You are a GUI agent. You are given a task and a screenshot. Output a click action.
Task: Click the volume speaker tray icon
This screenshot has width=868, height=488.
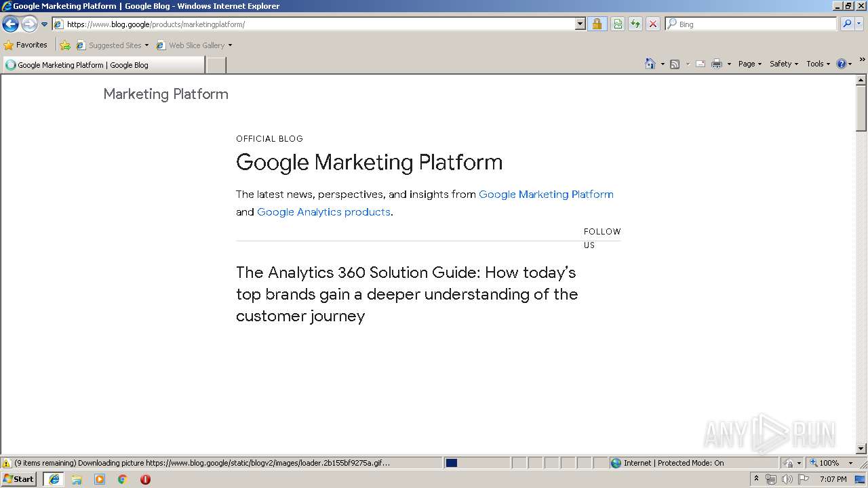(787, 479)
